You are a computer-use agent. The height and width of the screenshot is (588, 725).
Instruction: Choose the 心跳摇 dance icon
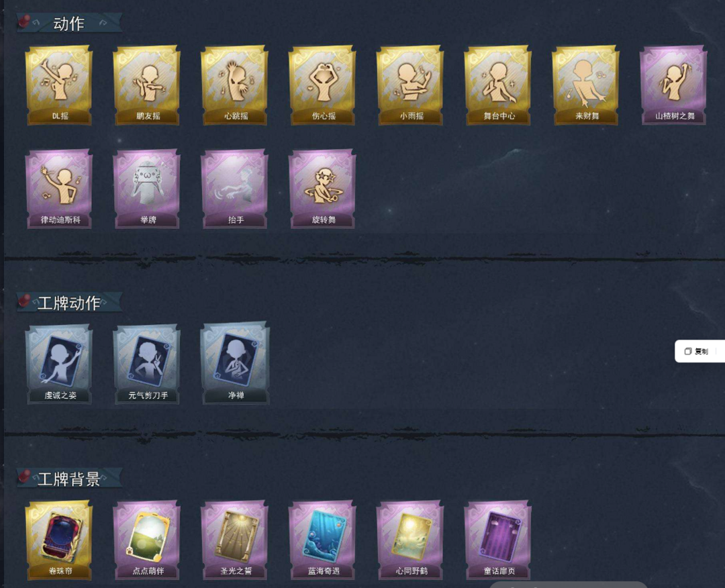[x=235, y=85]
